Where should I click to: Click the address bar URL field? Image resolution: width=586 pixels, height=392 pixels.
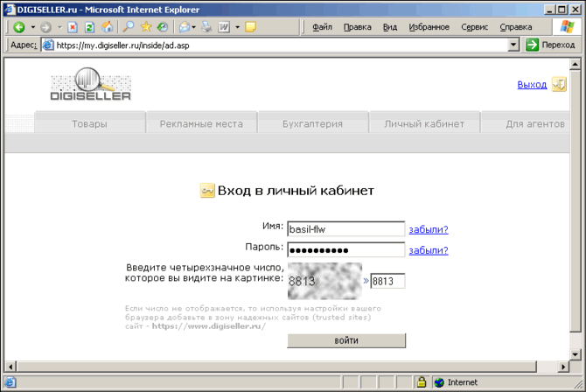[x=281, y=45]
